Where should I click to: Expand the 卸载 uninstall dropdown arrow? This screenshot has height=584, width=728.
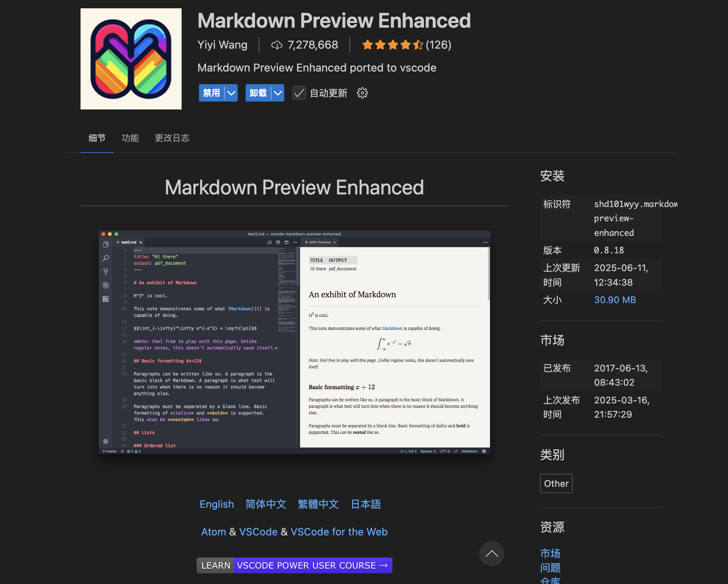[278, 93]
